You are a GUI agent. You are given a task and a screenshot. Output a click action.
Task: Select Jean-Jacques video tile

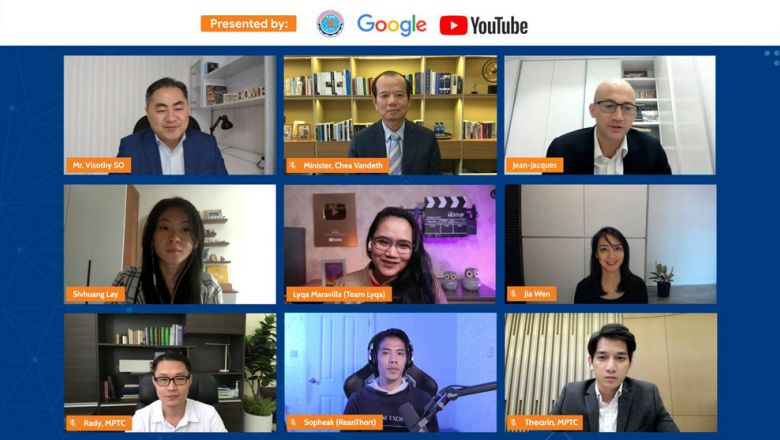coord(610,115)
